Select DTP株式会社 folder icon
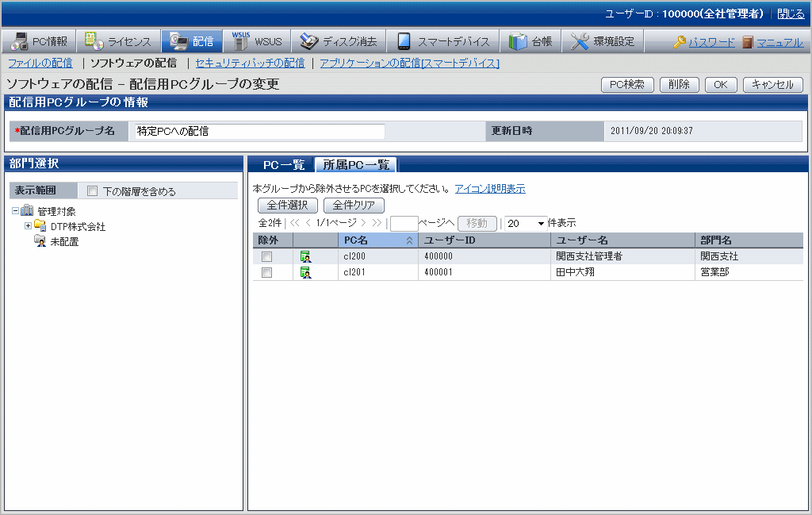Viewport: 812px width, 515px height. [40, 225]
